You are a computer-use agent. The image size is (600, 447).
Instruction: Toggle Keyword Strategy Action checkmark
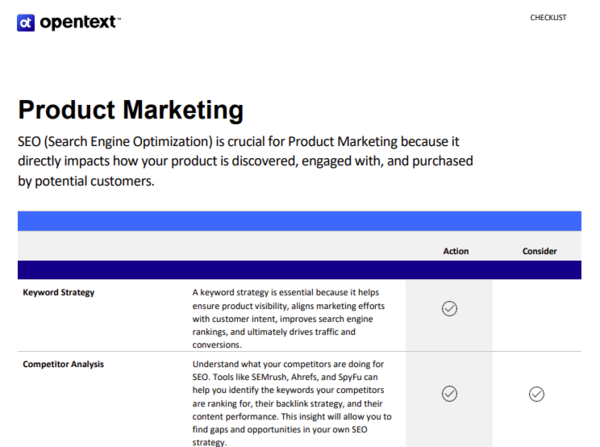449,309
